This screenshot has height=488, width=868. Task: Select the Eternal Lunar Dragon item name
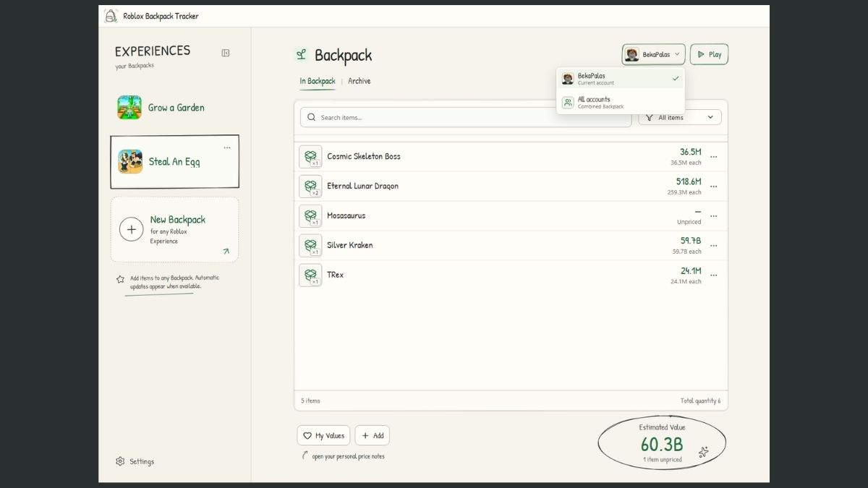coord(362,186)
